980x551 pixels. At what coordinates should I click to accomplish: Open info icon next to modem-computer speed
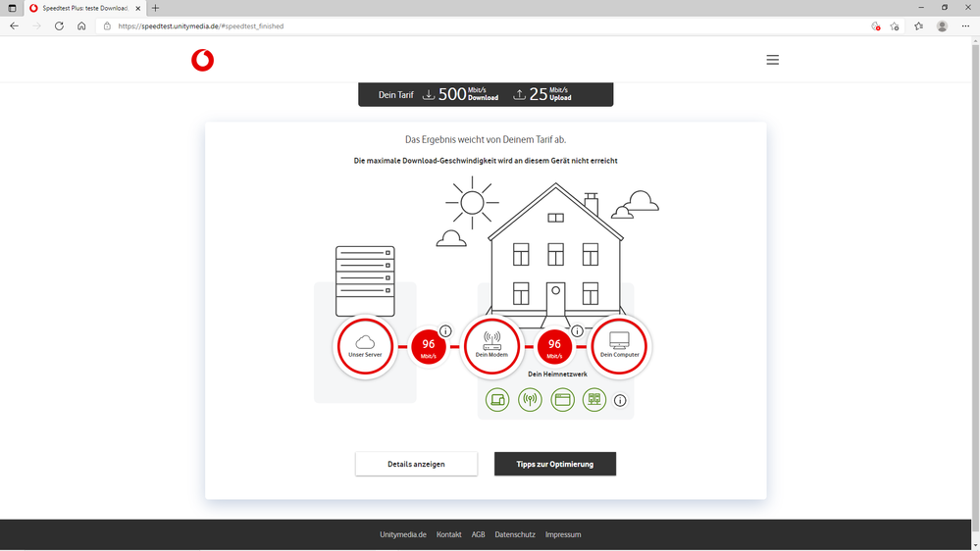(x=578, y=331)
